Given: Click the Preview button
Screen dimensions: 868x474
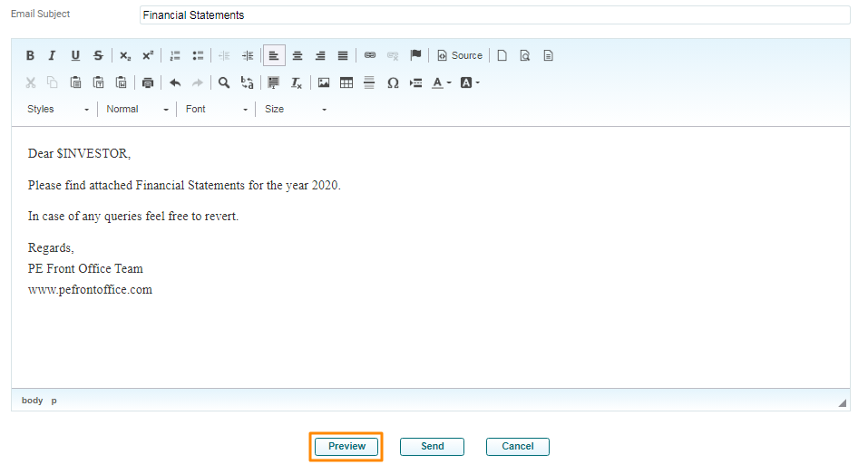Looking at the screenshot, I should click(346, 446).
